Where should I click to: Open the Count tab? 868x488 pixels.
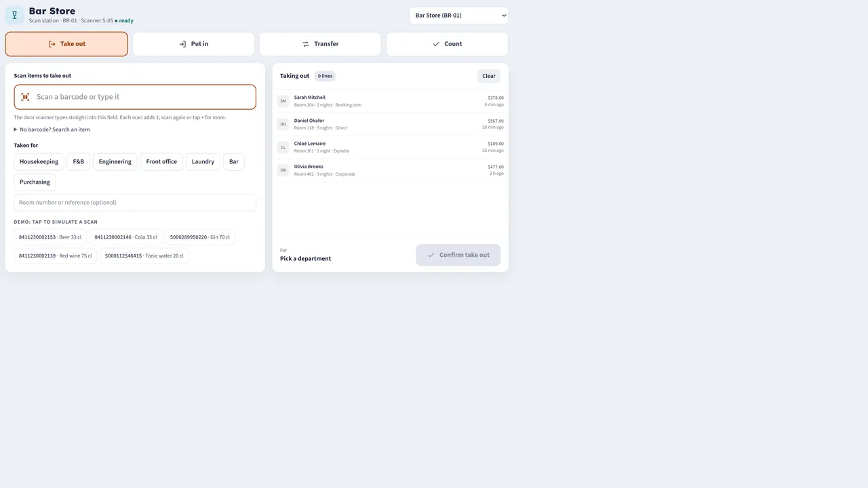pos(447,44)
